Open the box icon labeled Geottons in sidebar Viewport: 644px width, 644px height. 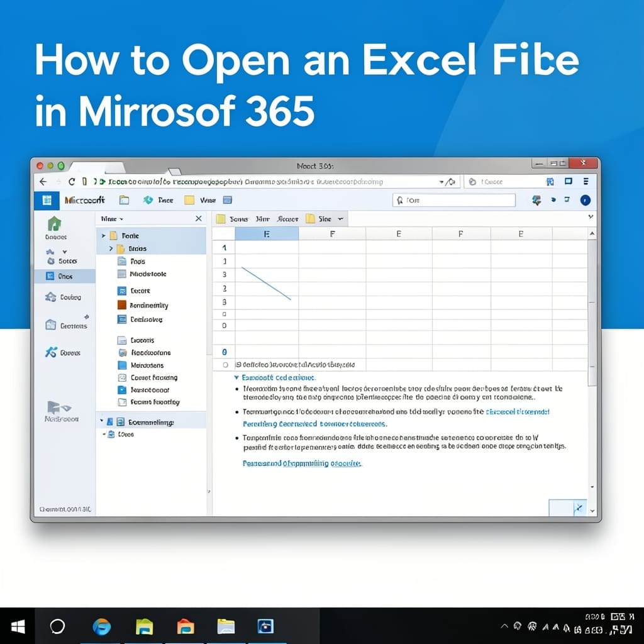(x=50, y=325)
